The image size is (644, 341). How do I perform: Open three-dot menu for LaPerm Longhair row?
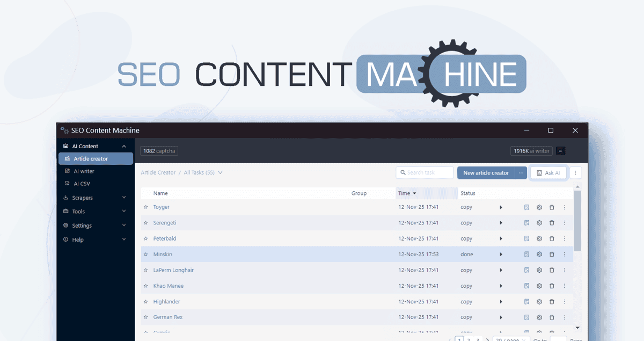[x=564, y=270]
